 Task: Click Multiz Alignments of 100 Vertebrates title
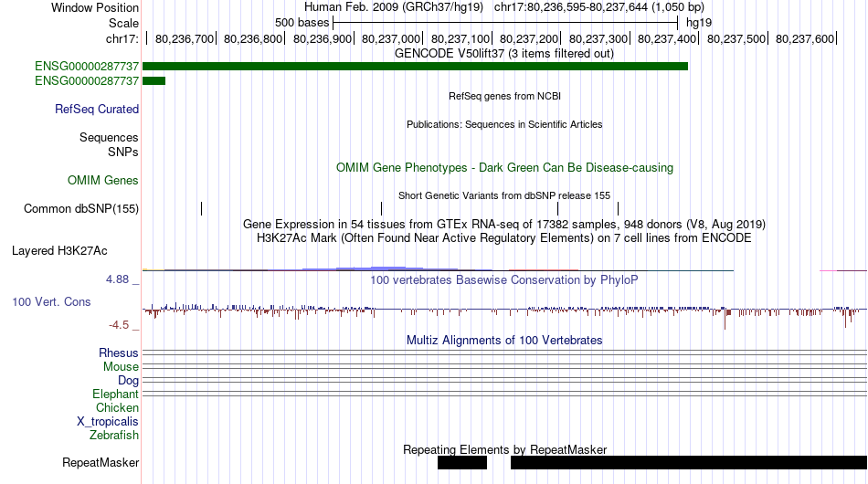point(504,341)
